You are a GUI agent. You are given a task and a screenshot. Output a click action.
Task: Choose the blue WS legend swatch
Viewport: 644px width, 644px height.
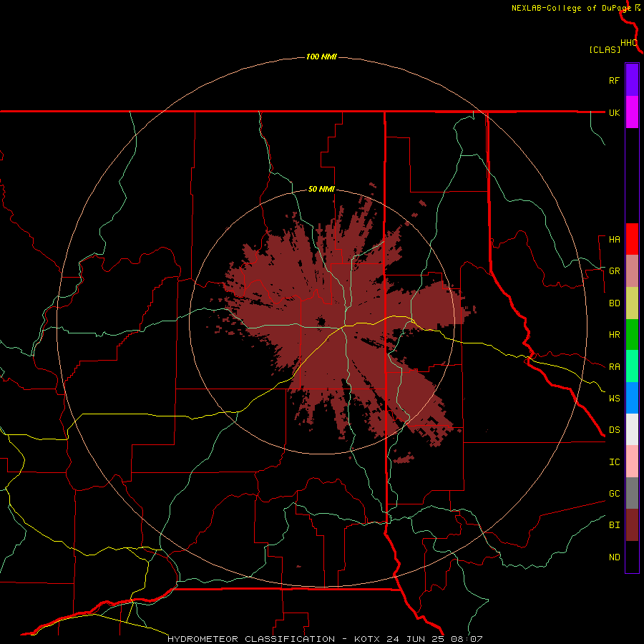point(632,398)
